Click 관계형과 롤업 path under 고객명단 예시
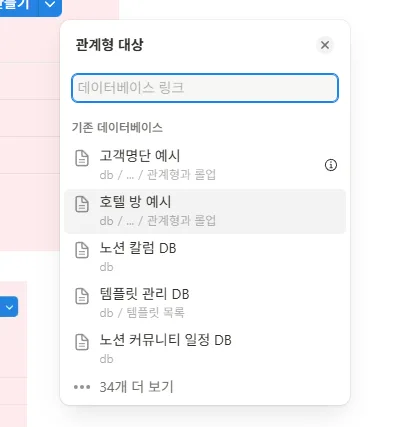Screen dimensions: 405x427 pos(182,174)
